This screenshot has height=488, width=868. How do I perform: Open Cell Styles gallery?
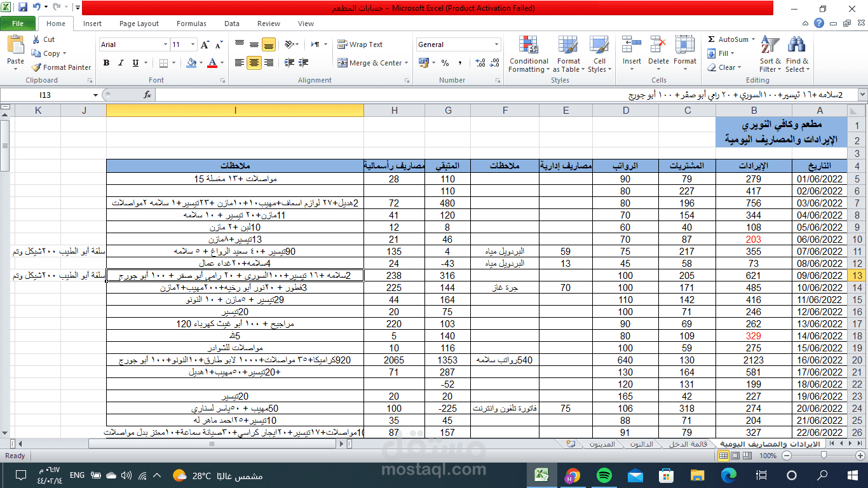coord(599,55)
